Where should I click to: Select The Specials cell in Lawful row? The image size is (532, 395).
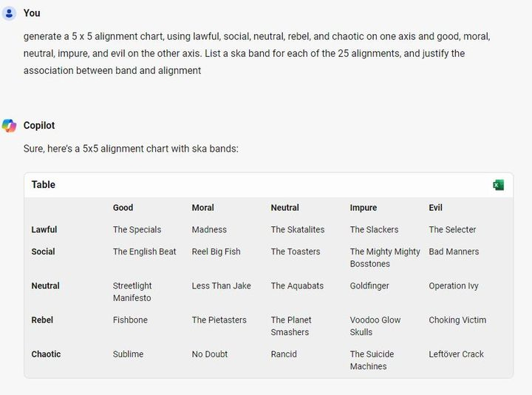coord(137,229)
